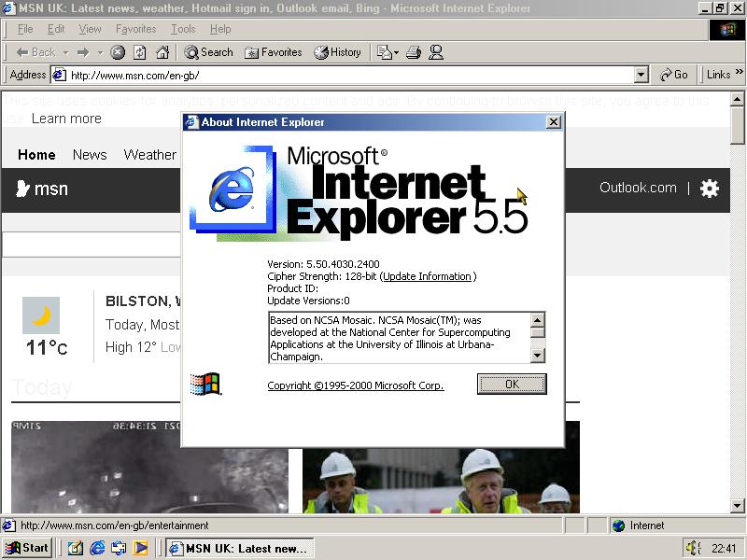Open the Search pane from the toolbar
The height and width of the screenshot is (560, 747).
(x=208, y=52)
